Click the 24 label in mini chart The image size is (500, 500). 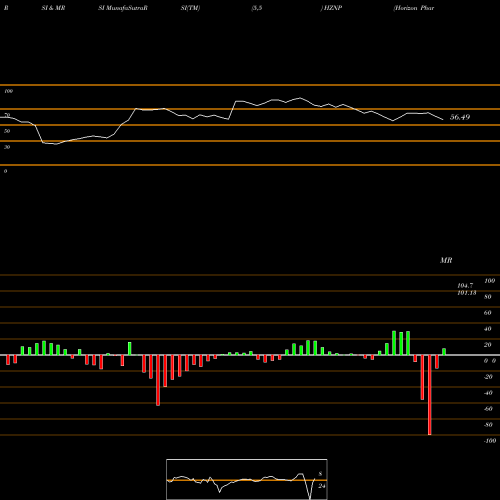(x=322, y=486)
